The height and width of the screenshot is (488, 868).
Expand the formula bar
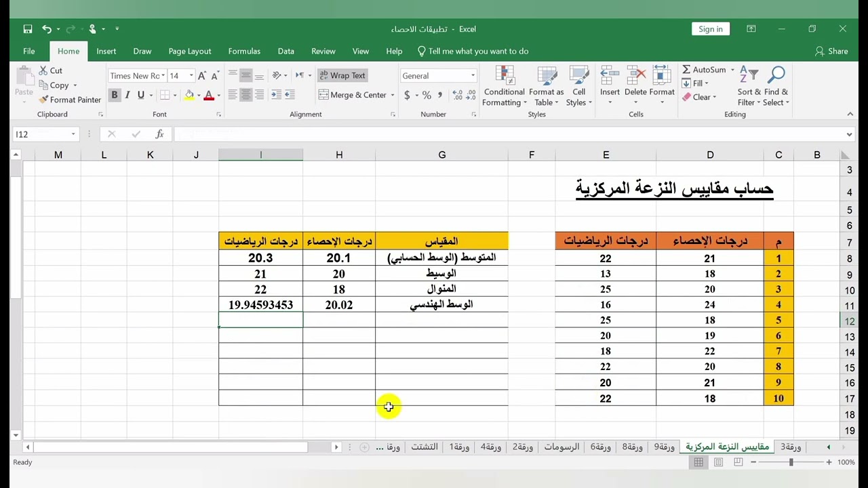tap(849, 134)
